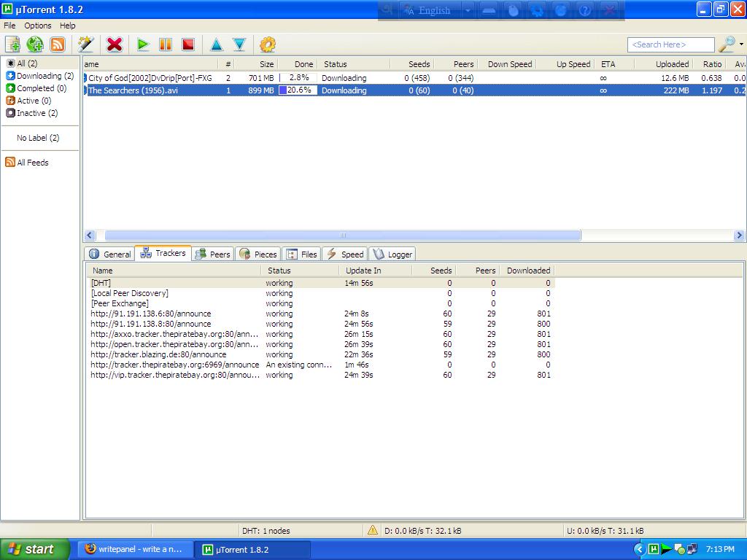747x560 pixels.
Task: Open the File menu
Action: [9, 26]
